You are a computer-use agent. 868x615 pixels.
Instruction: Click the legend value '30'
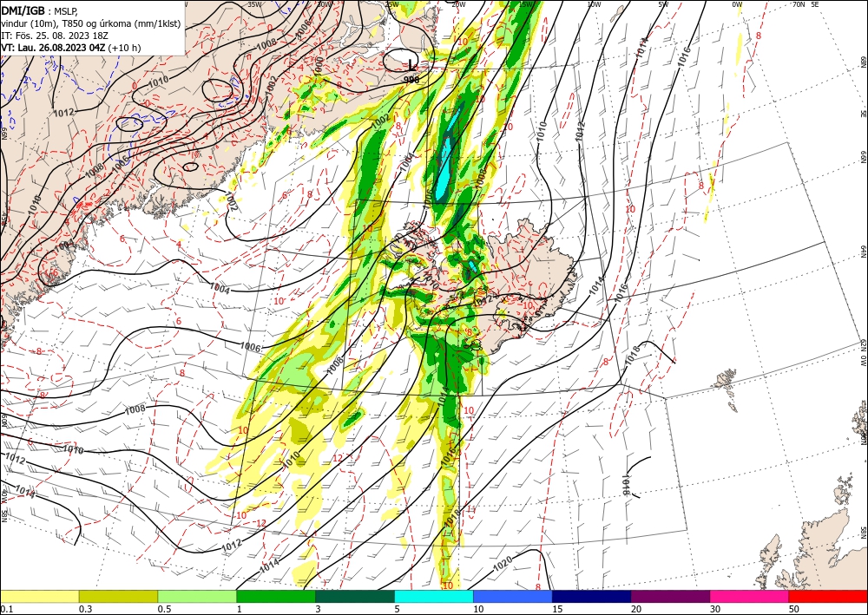715,609
